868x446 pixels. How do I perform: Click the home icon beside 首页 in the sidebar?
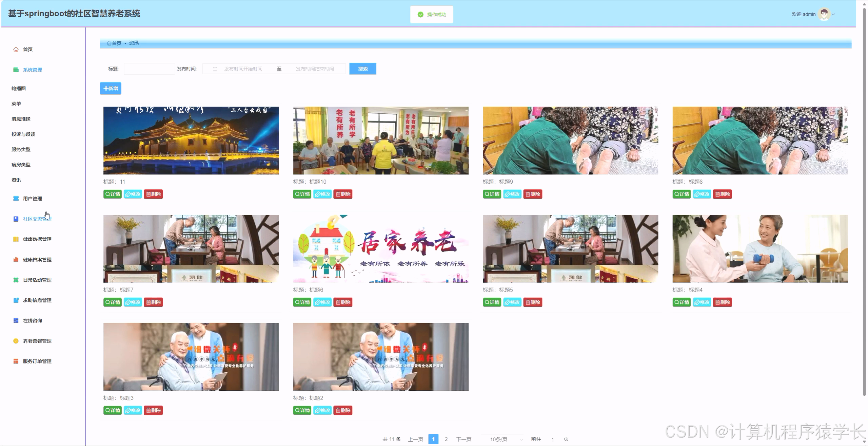pos(16,50)
